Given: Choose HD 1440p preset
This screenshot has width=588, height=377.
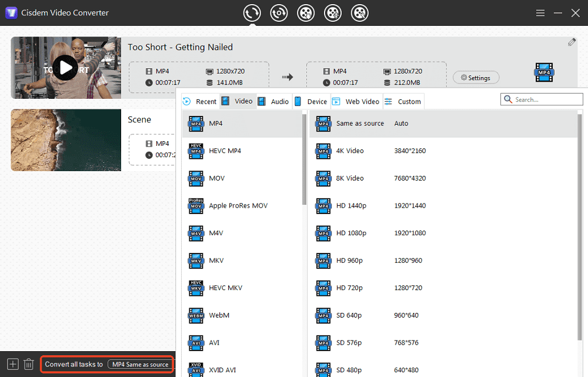Looking at the screenshot, I should [443, 206].
